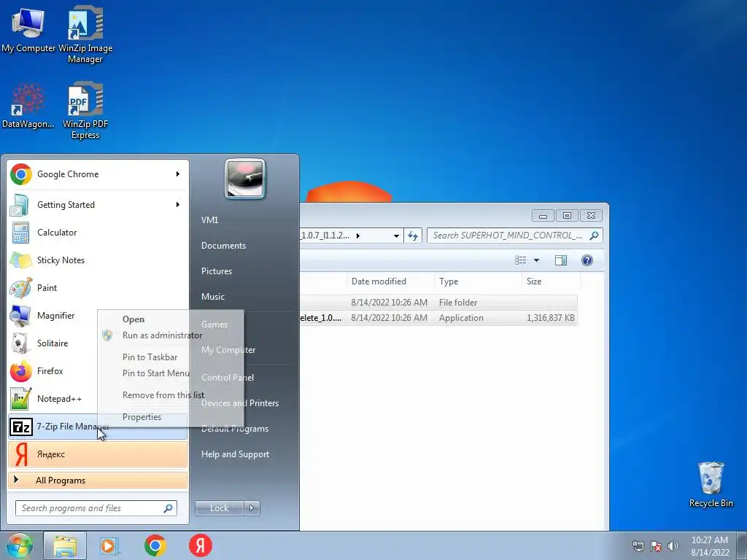747x560 pixels.
Task: Open VM1 user folder link
Action: coord(209,220)
